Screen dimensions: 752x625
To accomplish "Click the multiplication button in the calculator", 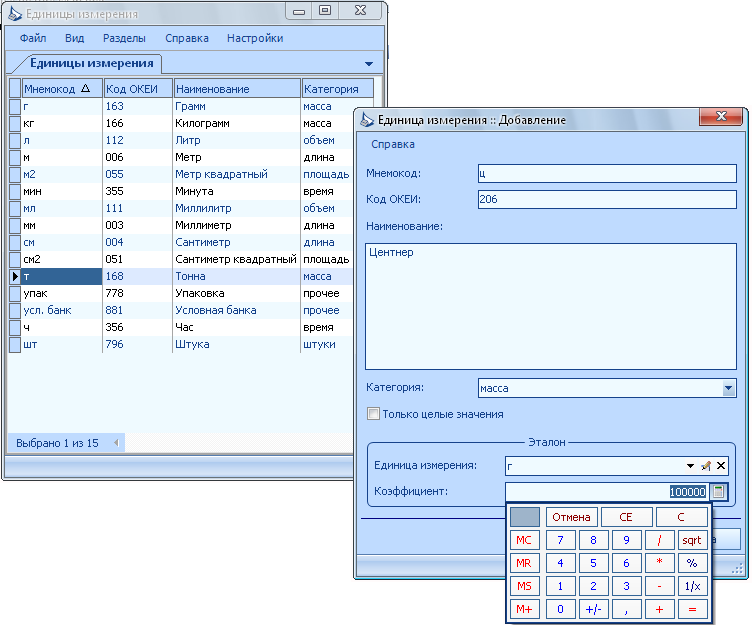I will [x=659, y=563].
